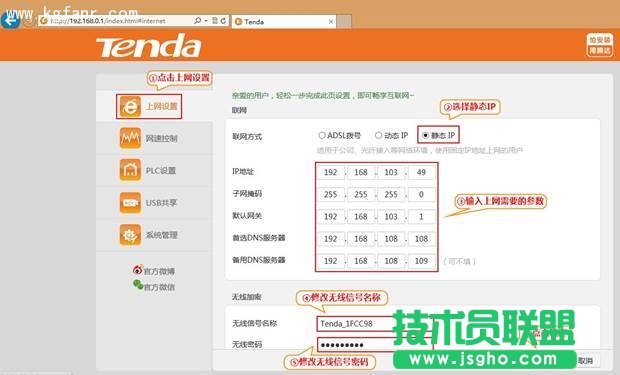
Task: Click the 官方微信 link text
Action: coord(159,287)
